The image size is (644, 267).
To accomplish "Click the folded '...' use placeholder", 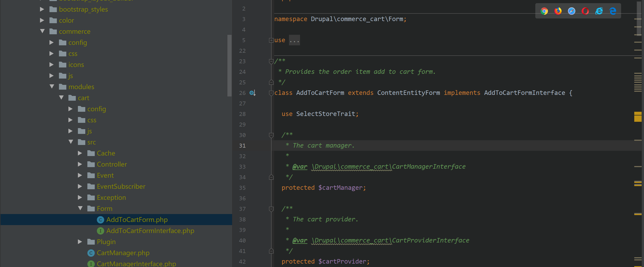I will pos(294,40).
